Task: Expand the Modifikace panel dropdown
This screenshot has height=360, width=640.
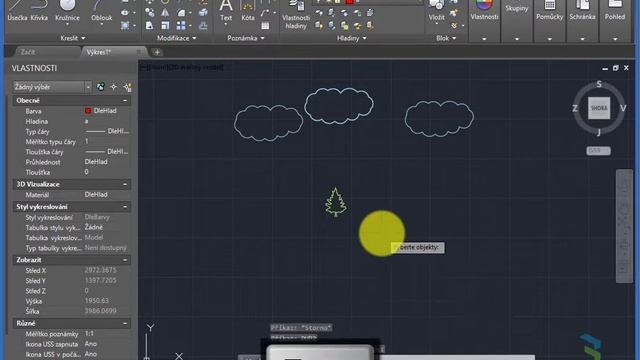Action: coord(177,38)
